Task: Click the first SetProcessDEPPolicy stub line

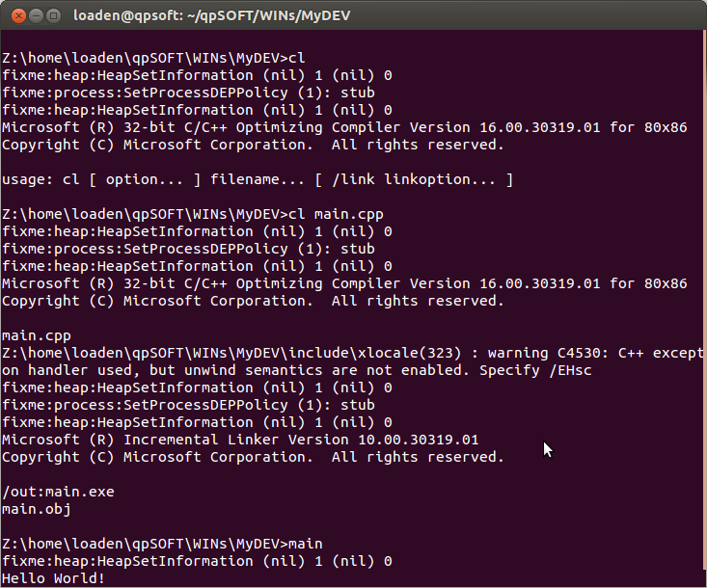Action: tap(188, 93)
